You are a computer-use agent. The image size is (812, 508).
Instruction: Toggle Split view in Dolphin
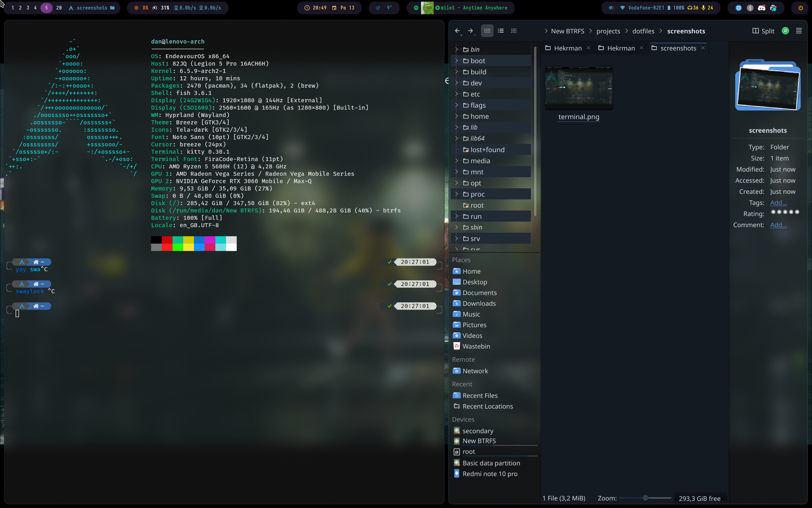[x=763, y=31]
